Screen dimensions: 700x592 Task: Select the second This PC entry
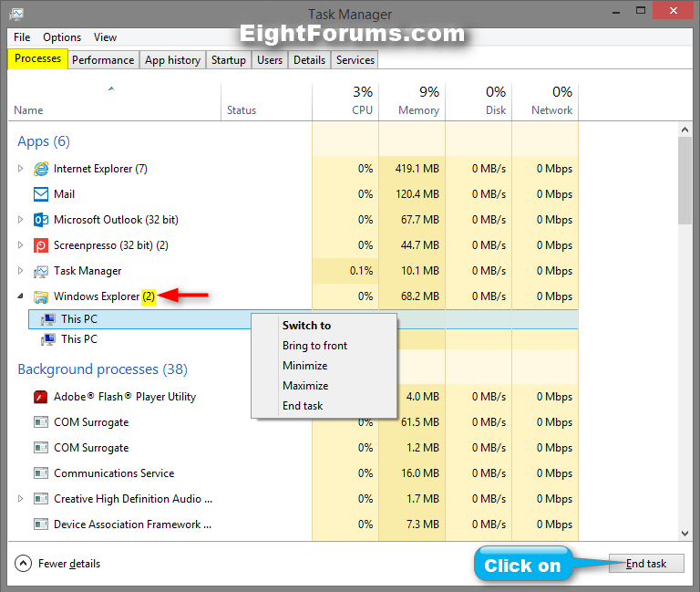[79, 339]
